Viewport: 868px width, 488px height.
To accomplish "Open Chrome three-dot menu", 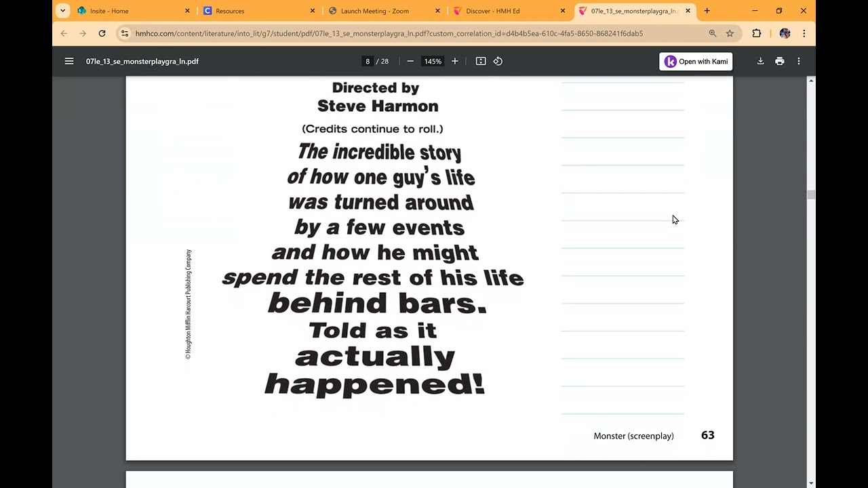I will [804, 33].
